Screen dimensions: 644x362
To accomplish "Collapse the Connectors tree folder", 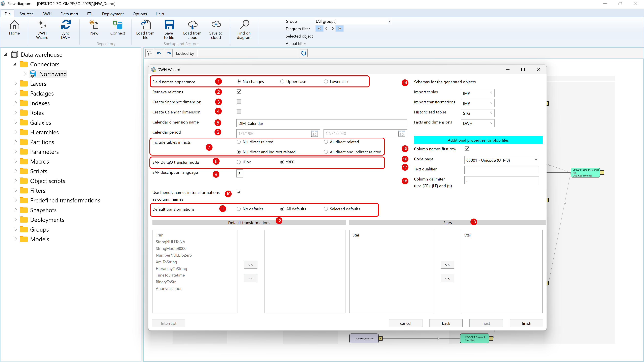I will coord(15,64).
